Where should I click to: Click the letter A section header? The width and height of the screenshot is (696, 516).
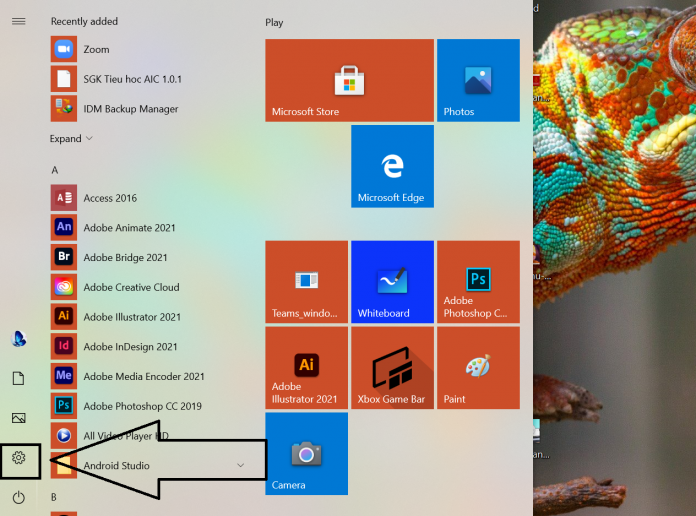click(x=54, y=171)
